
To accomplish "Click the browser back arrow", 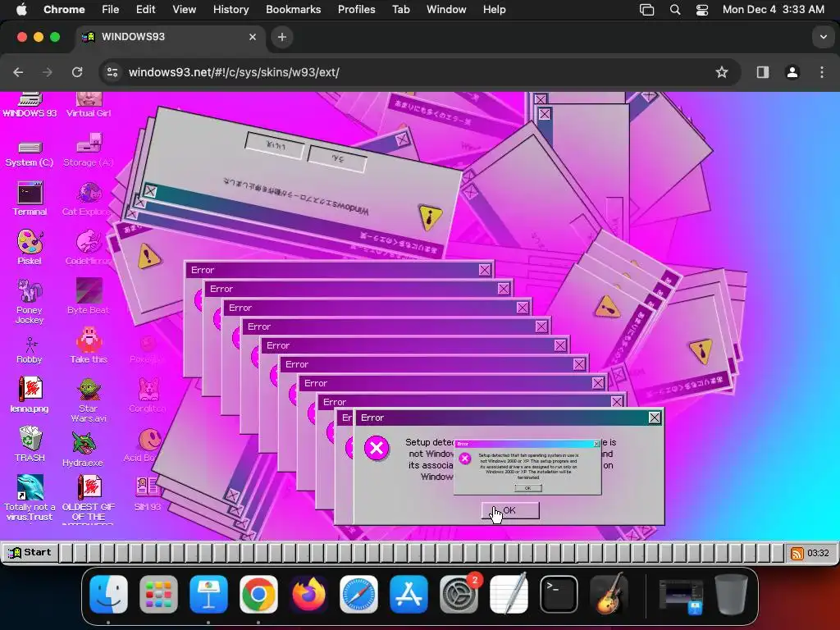I will click(18, 72).
